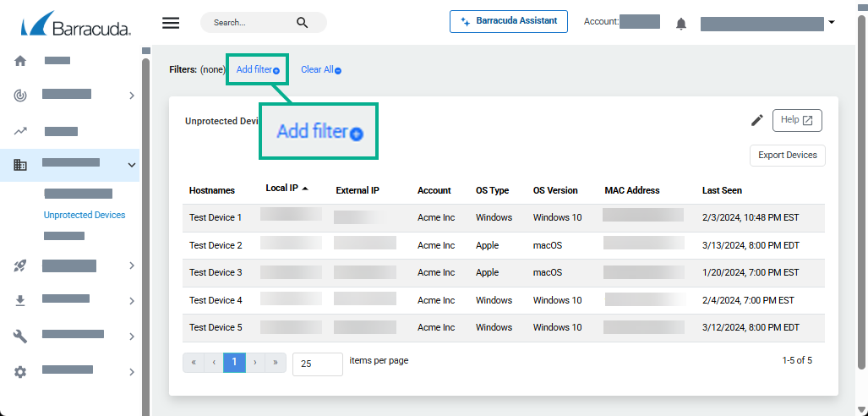The image size is (868, 416).
Task: Open the notifications bell
Action: click(x=681, y=24)
